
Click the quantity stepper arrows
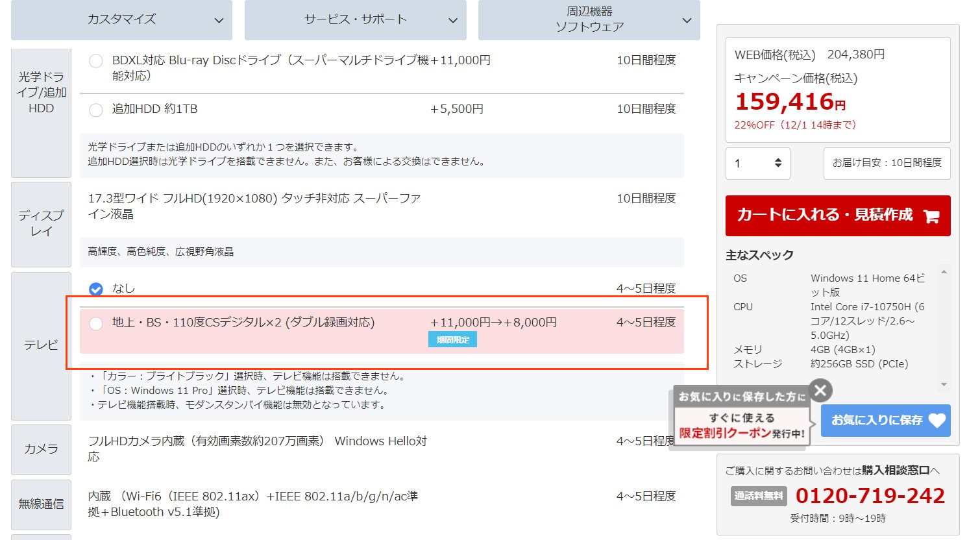(778, 163)
